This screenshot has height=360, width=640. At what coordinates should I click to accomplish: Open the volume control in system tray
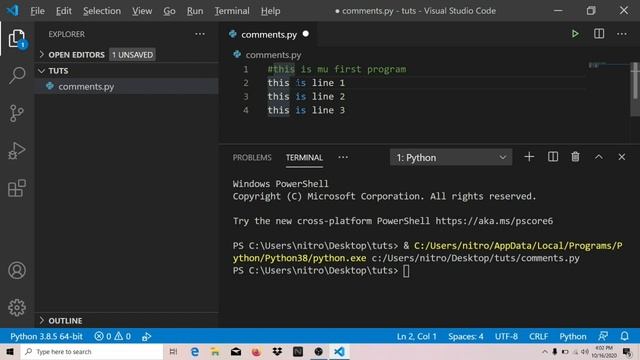pos(584,351)
